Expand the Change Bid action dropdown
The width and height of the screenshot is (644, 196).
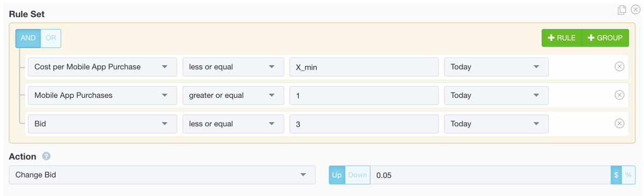(162, 175)
